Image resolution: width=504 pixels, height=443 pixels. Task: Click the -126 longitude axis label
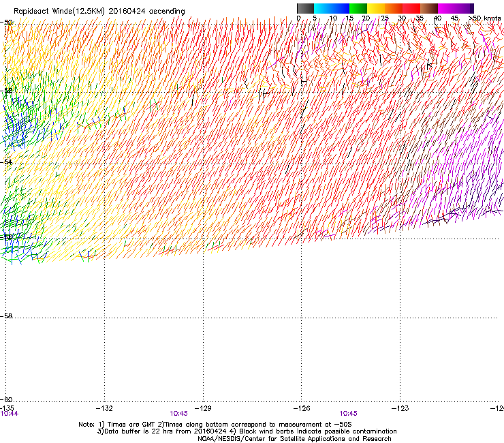302,408
